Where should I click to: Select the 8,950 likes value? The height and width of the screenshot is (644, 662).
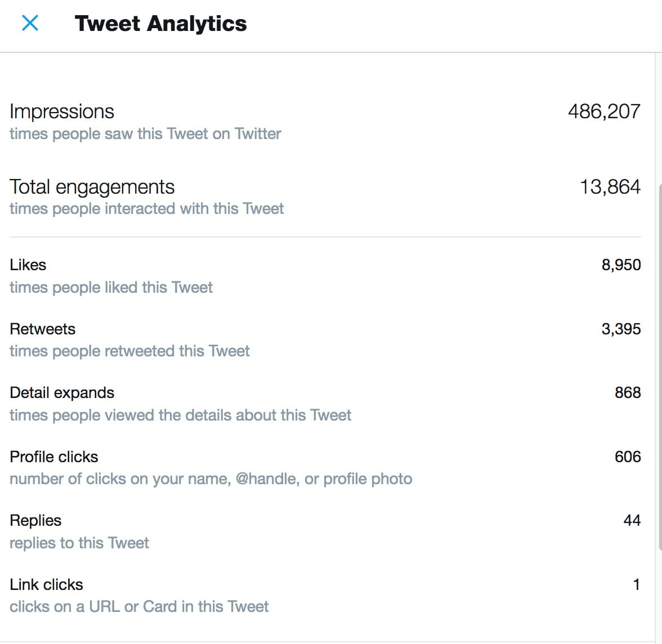coord(621,265)
